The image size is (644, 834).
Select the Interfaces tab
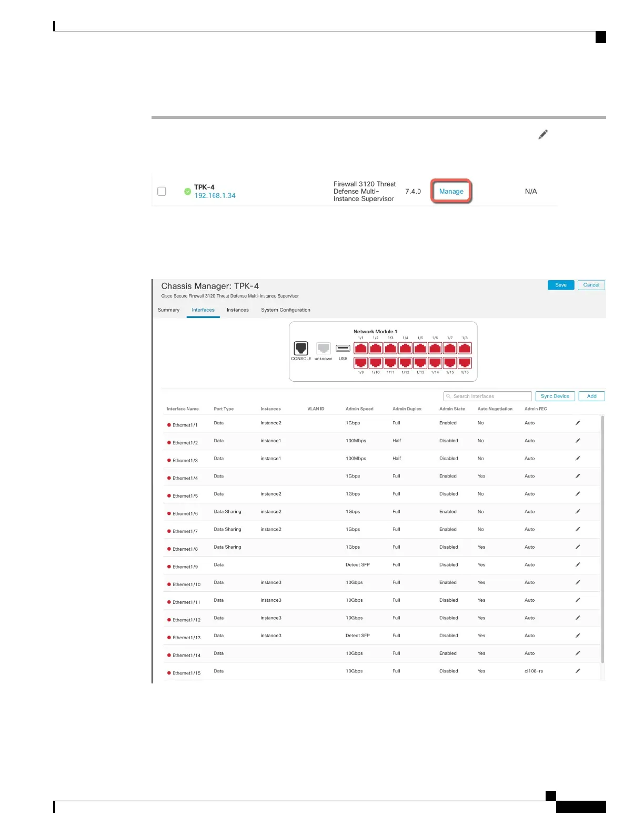(x=203, y=310)
